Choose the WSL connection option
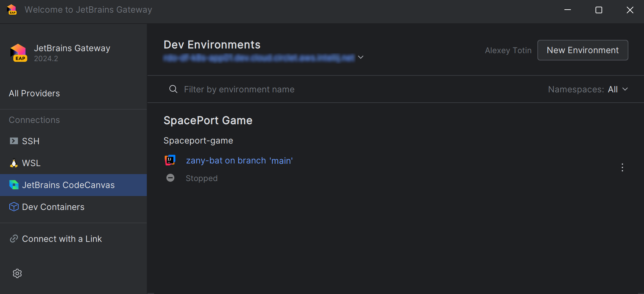This screenshot has width=644, height=294. [x=31, y=163]
